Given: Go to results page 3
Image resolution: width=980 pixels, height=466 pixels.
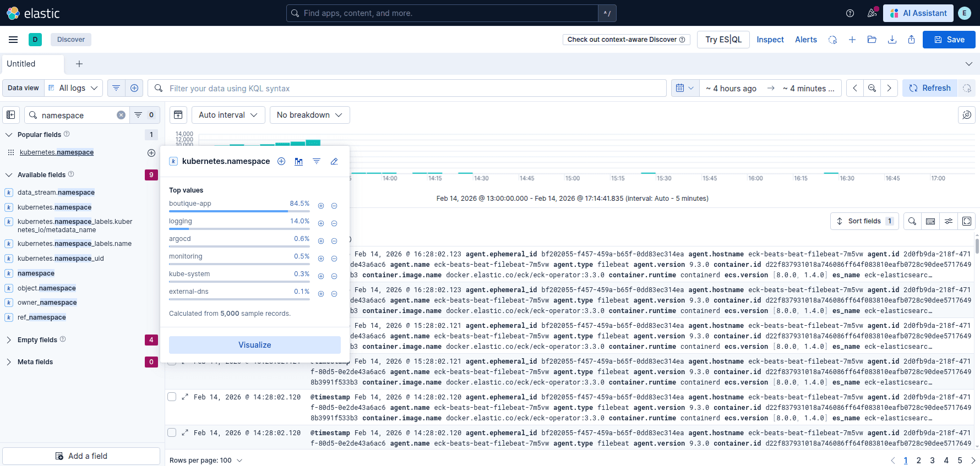Looking at the screenshot, I should 932,460.
